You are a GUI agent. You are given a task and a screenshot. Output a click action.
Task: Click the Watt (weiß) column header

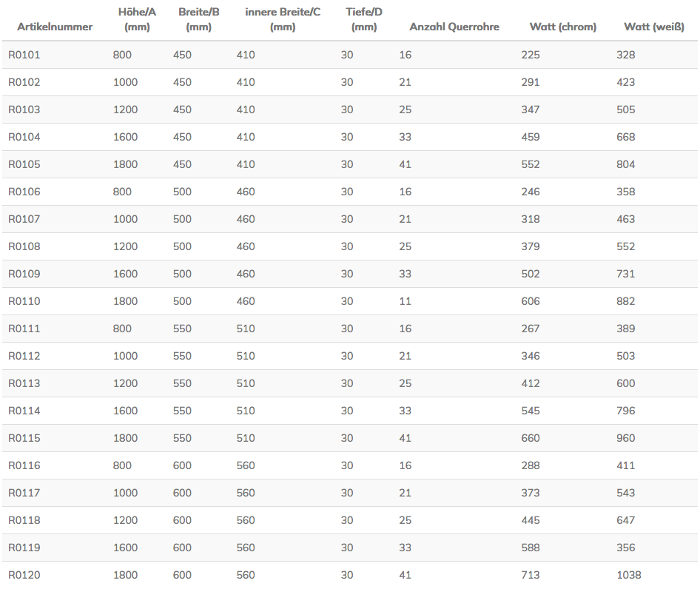click(x=654, y=27)
